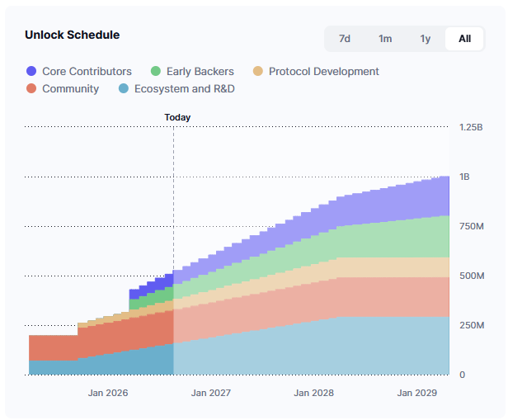Toggle Early Backers legend dot

156,71
